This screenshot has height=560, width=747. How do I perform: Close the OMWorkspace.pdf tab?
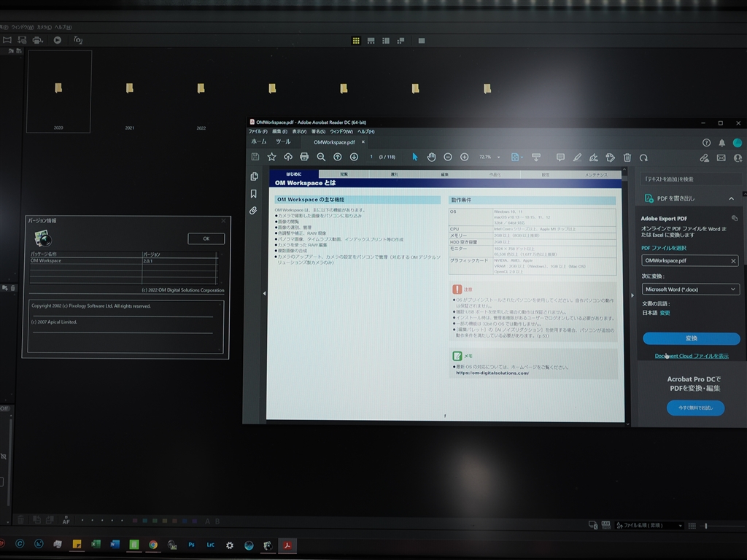click(x=363, y=142)
